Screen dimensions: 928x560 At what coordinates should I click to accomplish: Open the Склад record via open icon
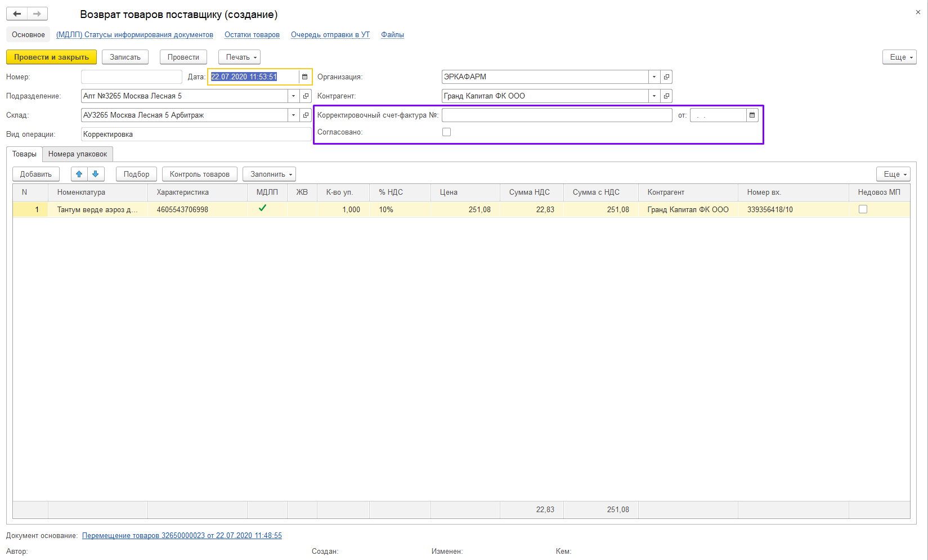(x=306, y=115)
